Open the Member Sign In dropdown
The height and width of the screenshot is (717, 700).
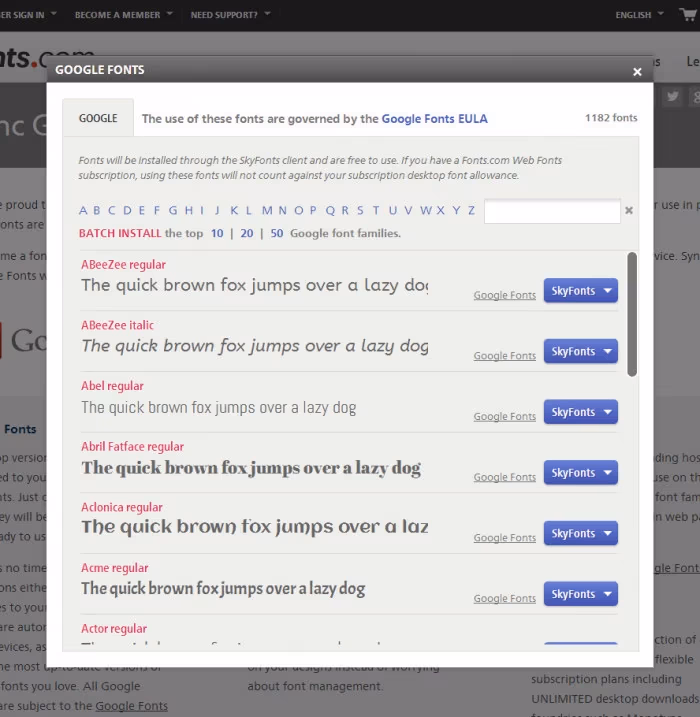pos(28,15)
